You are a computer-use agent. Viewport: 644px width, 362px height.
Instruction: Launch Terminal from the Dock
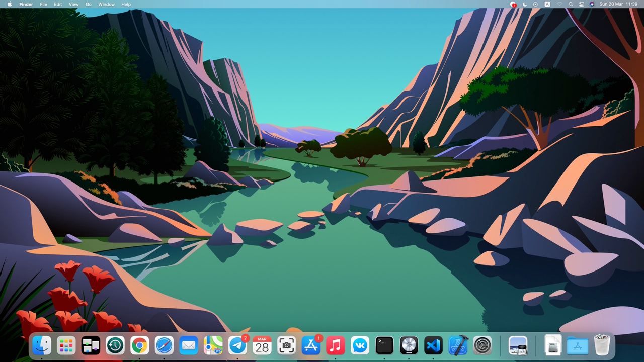coord(384,345)
